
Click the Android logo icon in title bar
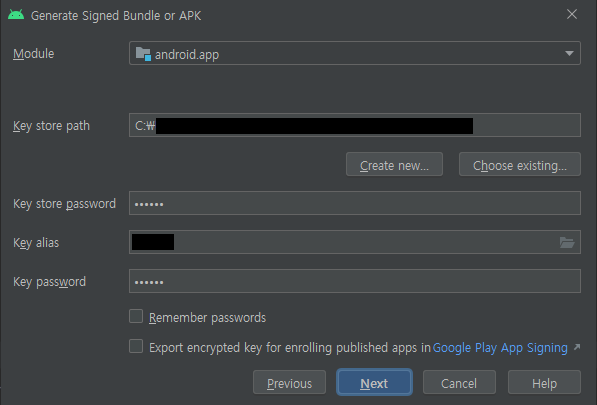[x=16, y=14]
